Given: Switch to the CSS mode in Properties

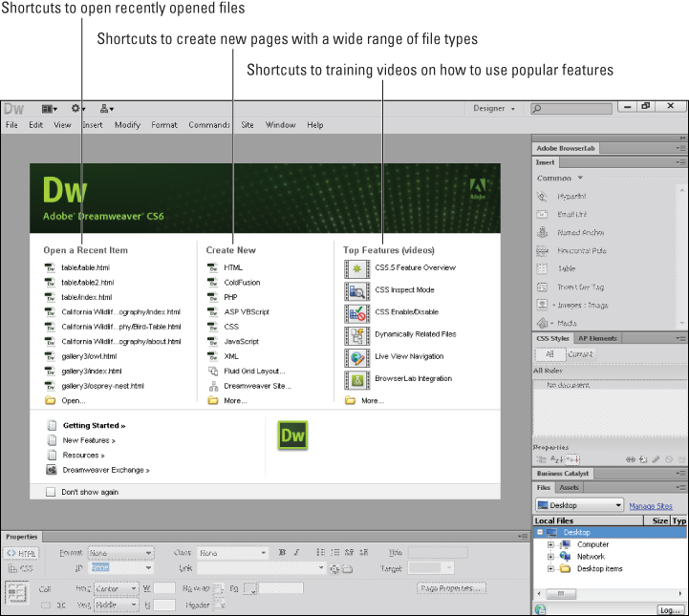Looking at the screenshot, I should tap(23, 568).
